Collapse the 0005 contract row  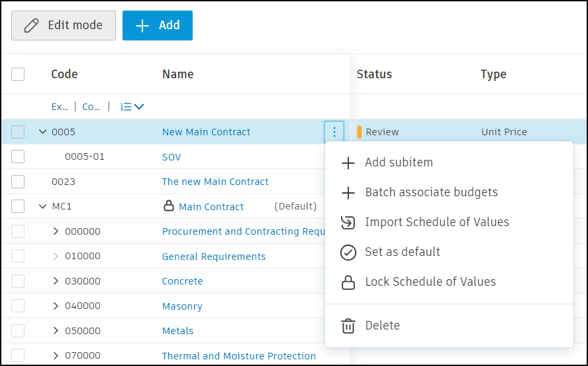[x=43, y=132]
